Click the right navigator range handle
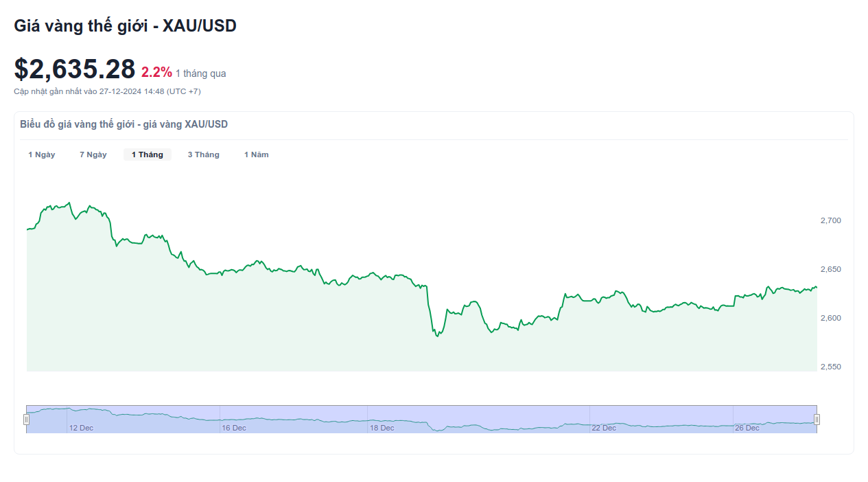The height and width of the screenshot is (482, 868). coord(817,420)
